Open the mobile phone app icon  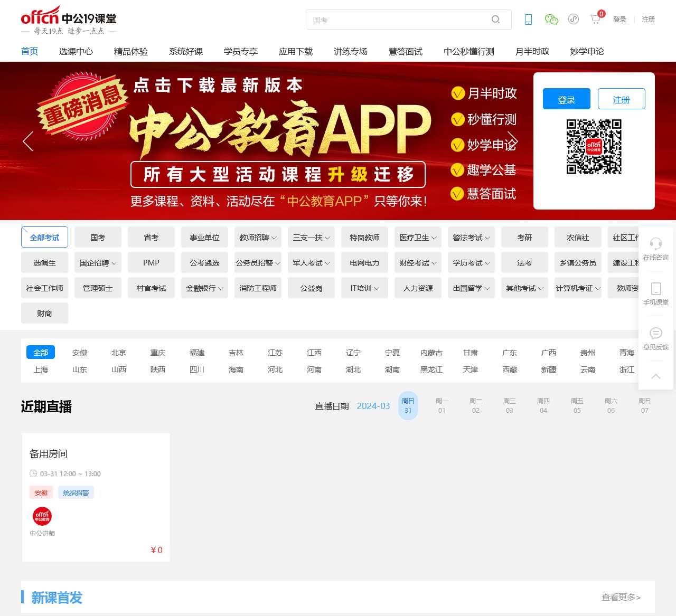528,20
